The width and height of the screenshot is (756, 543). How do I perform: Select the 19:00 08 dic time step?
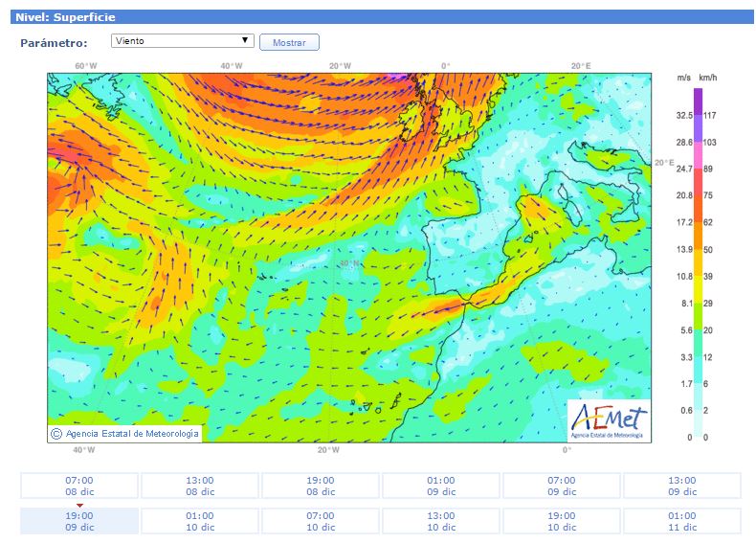click(321, 486)
